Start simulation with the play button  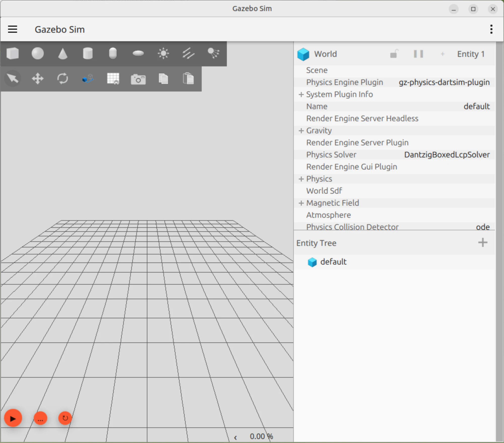[x=13, y=418]
